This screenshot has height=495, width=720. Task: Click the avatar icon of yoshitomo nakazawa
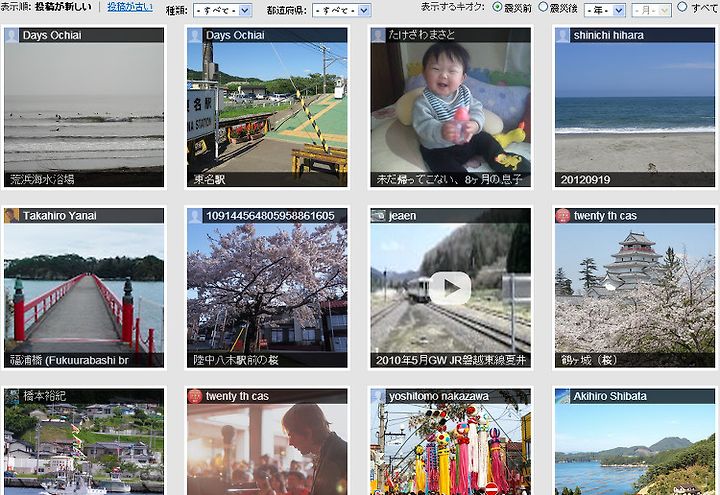point(378,396)
